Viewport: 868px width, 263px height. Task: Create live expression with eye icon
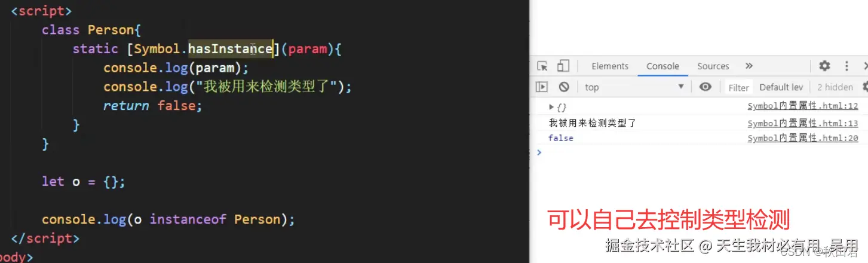click(706, 87)
